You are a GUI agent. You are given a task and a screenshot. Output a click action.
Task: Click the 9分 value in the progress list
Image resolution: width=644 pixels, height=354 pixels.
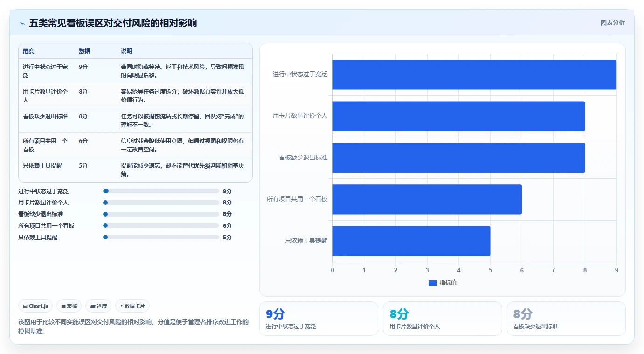point(227,191)
